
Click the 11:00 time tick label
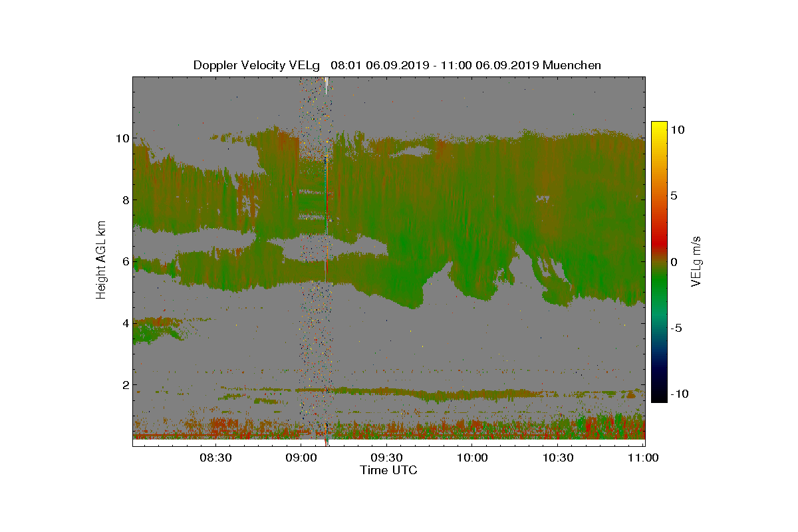[644, 458]
